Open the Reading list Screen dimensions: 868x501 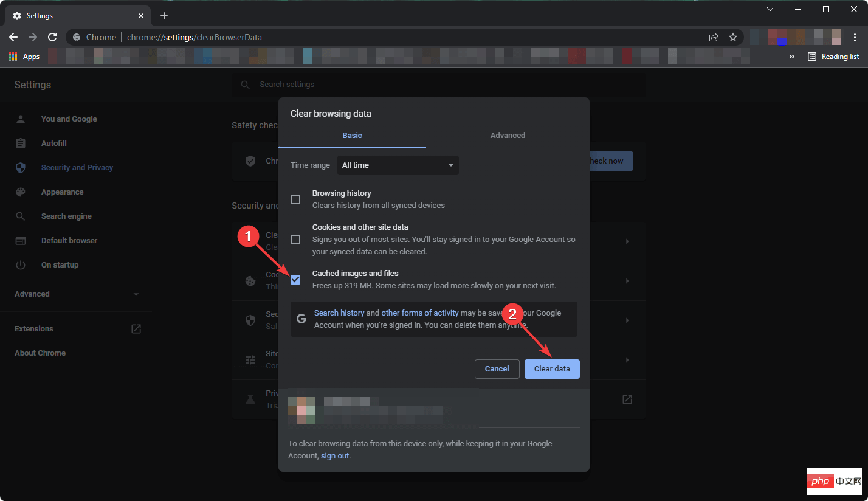[833, 57]
